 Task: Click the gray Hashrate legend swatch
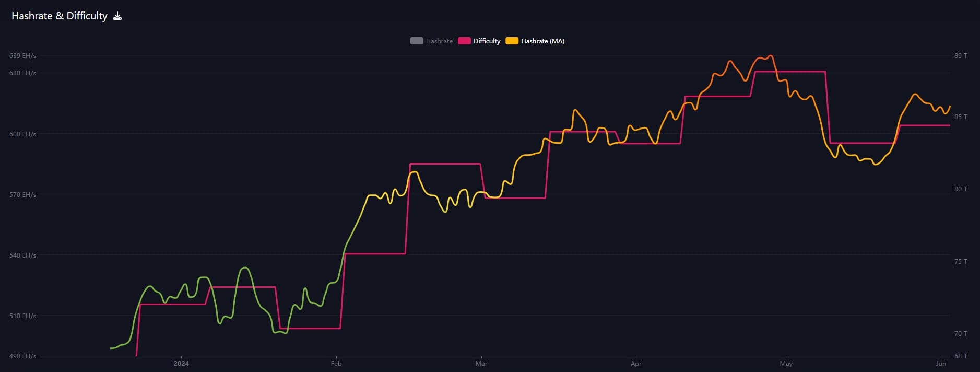tap(417, 41)
